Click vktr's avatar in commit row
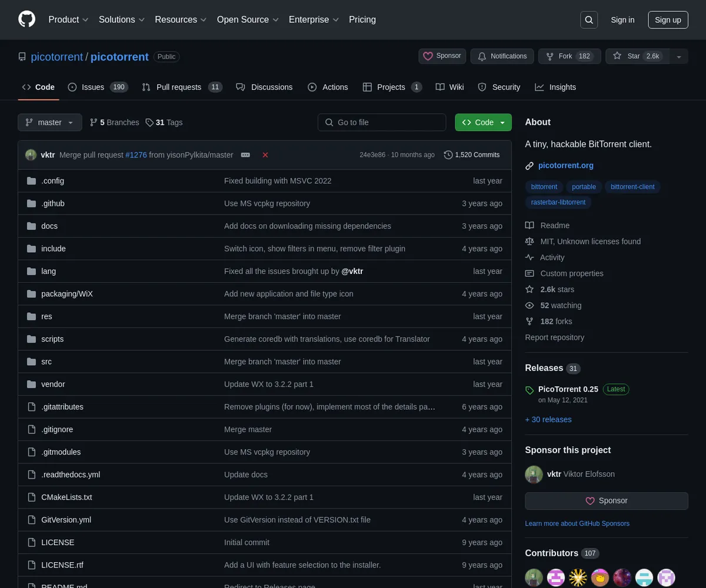This screenshot has width=706, height=588. pyautogui.click(x=31, y=155)
